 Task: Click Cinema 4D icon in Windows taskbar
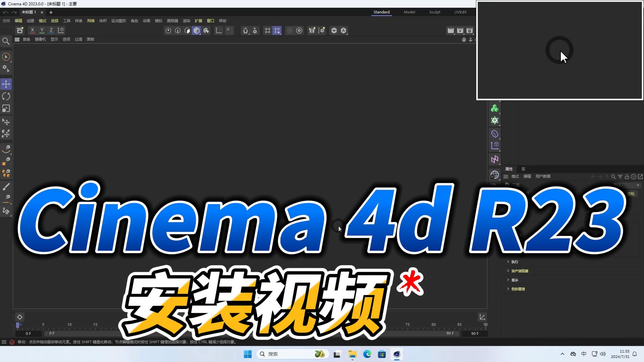[x=397, y=354]
